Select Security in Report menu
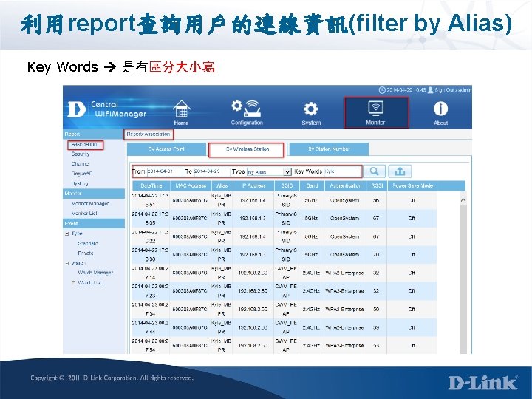 pyautogui.click(x=81, y=154)
